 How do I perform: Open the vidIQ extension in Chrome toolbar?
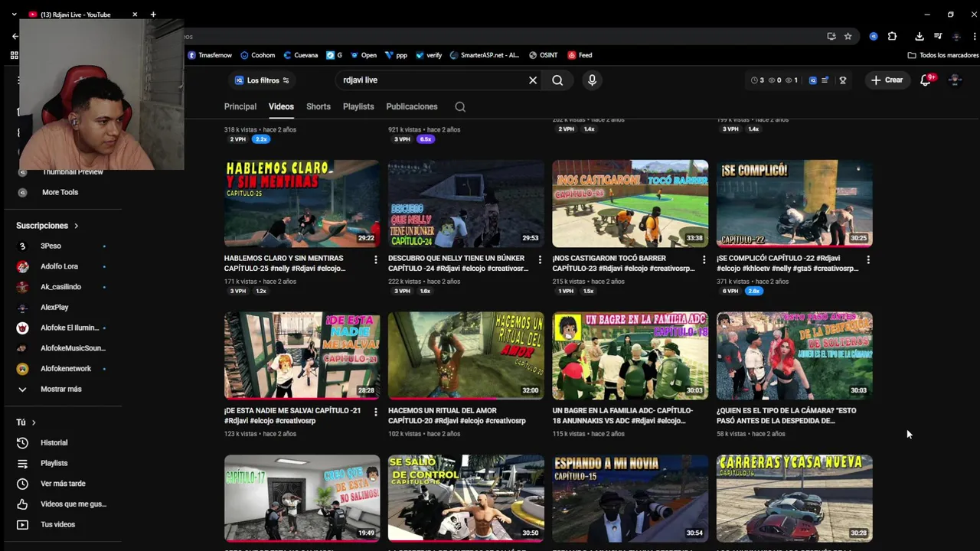[x=874, y=36]
